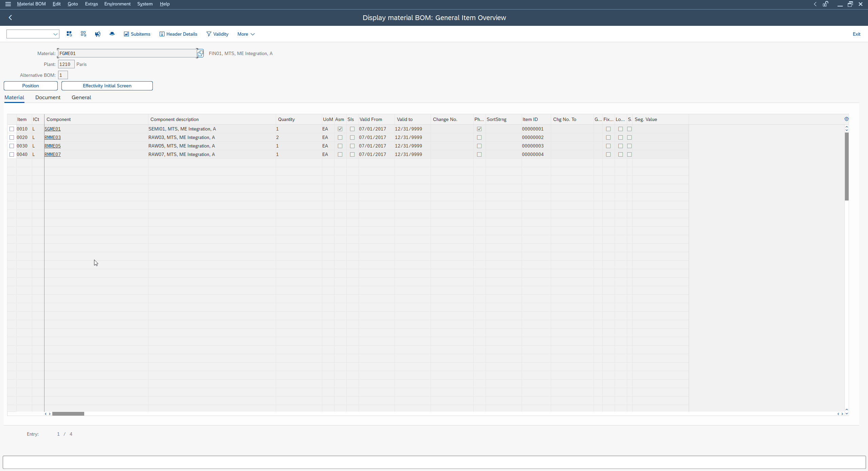Open component SGME01 link
This screenshot has width=868, height=471.
tap(53, 129)
